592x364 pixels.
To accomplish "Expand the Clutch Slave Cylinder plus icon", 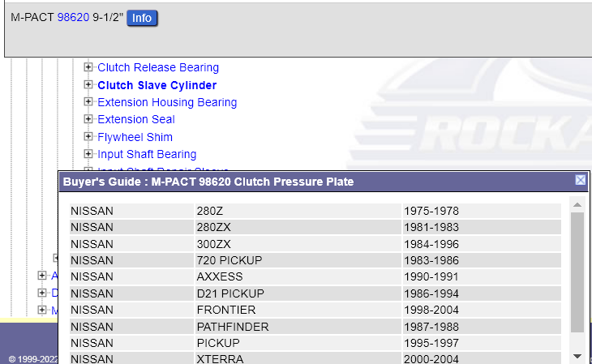I will pyautogui.click(x=89, y=84).
